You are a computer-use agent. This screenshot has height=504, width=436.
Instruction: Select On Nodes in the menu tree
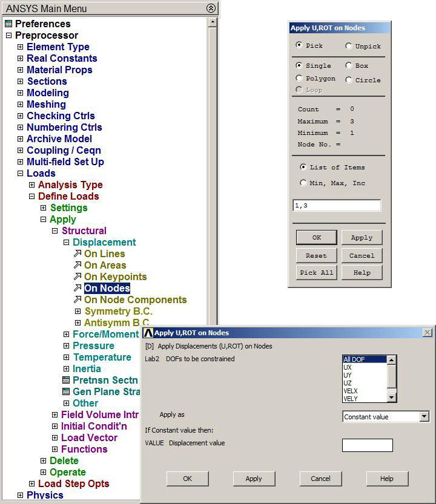click(107, 289)
